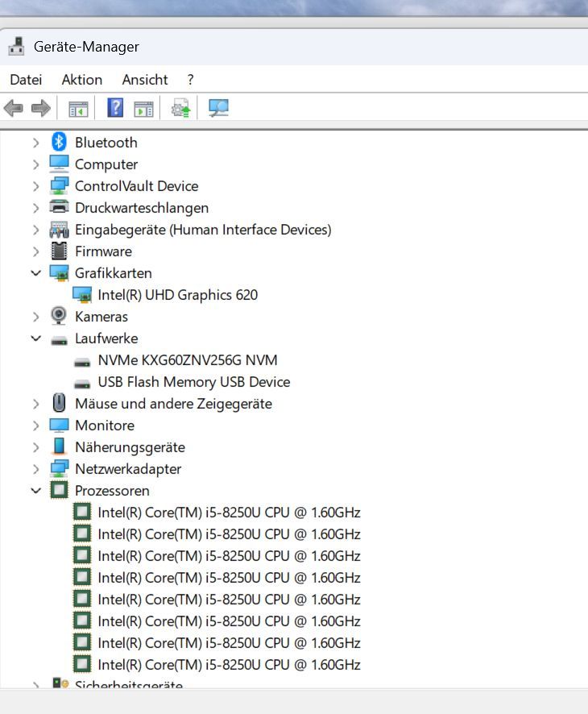Image resolution: width=588 pixels, height=714 pixels.
Task: Select Intel(R) UHD Graphics 620 device
Action: click(177, 295)
